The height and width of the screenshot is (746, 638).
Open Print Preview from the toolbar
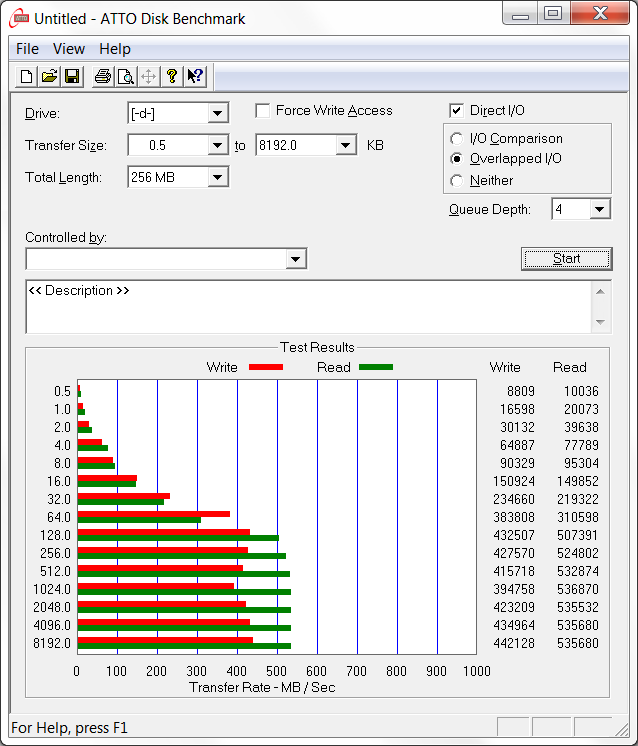125,77
